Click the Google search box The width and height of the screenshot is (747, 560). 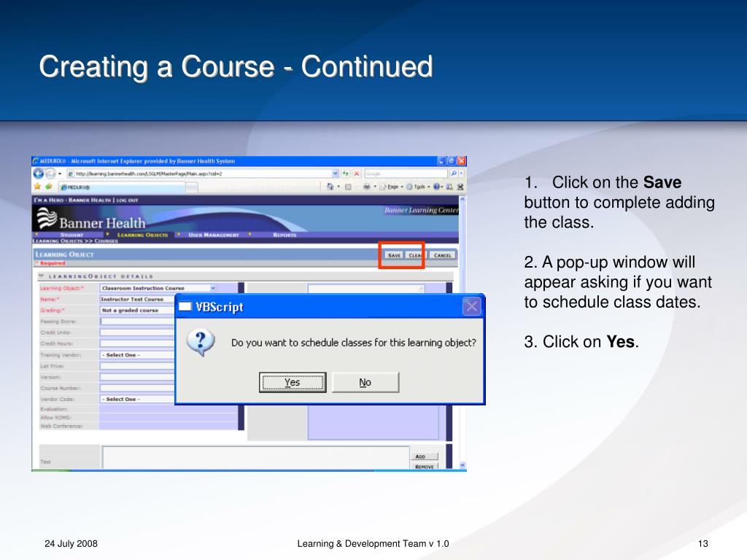(406, 174)
